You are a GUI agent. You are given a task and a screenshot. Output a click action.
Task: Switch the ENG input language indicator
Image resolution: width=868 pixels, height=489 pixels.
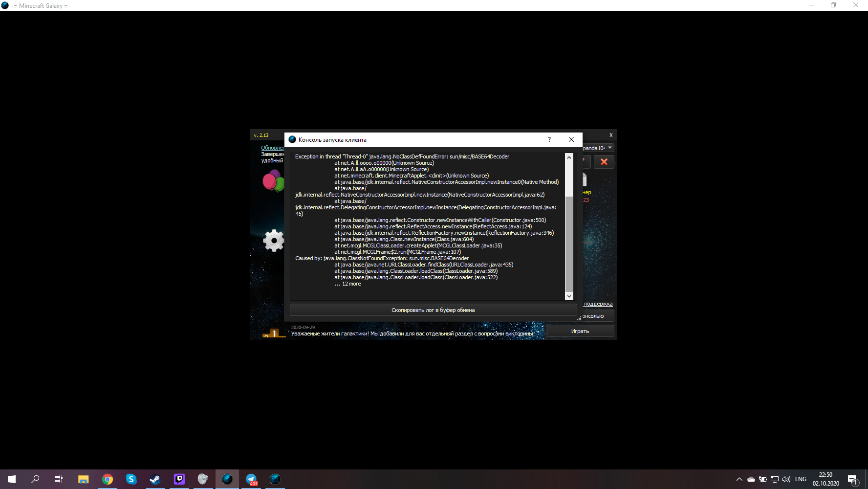coord(801,479)
